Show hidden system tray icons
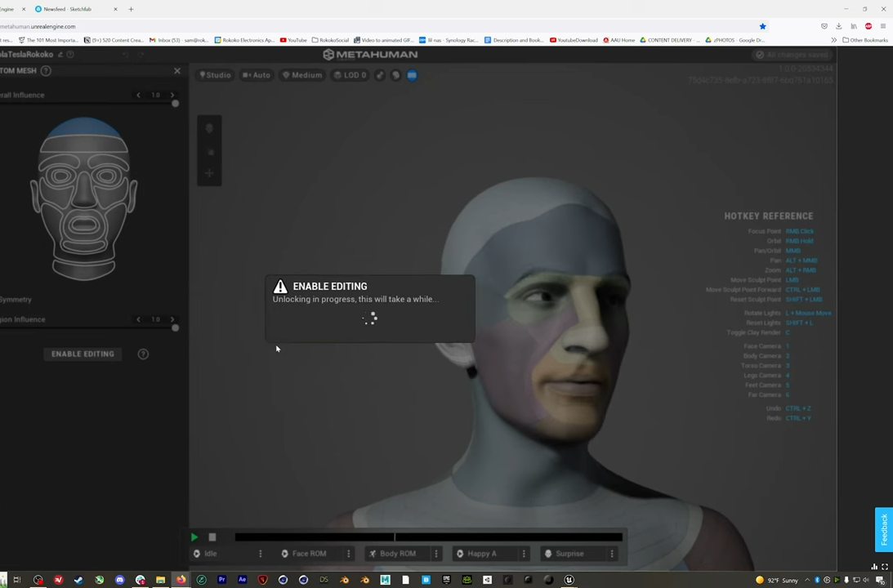The height and width of the screenshot is (588, 893). point(807,580)
